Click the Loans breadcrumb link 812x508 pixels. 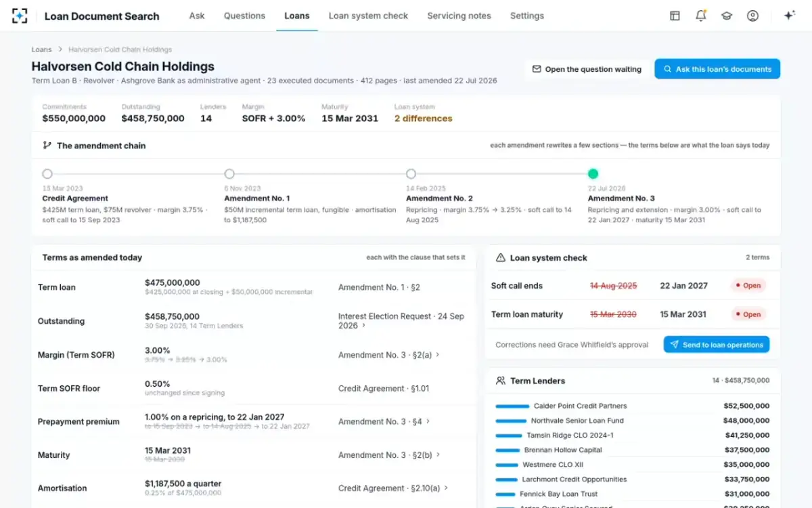(41, 49)
